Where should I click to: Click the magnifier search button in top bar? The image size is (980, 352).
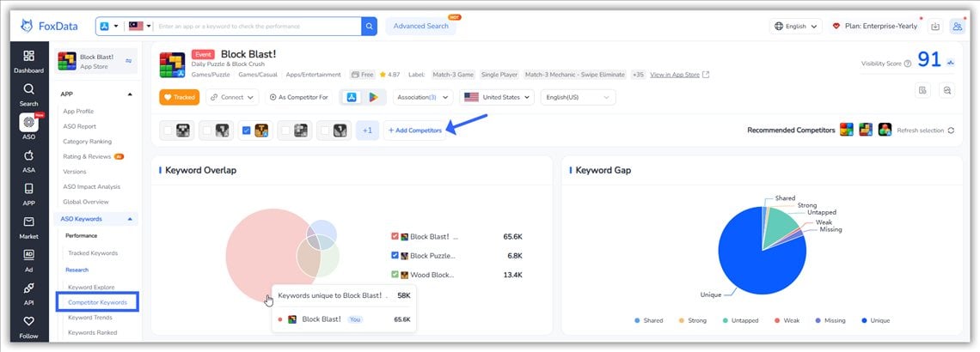[x=370, y=27]
